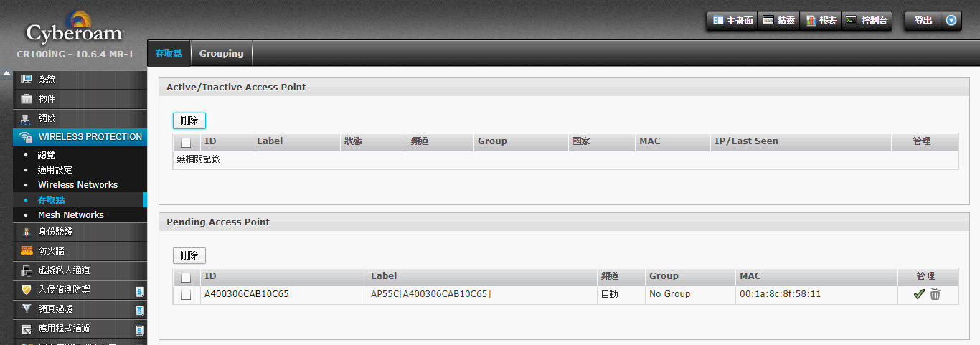Viewport: 980px width, 345px height.
Task: Check the A400306CAB10C65 row checkbox
Action: click(186, 295)
